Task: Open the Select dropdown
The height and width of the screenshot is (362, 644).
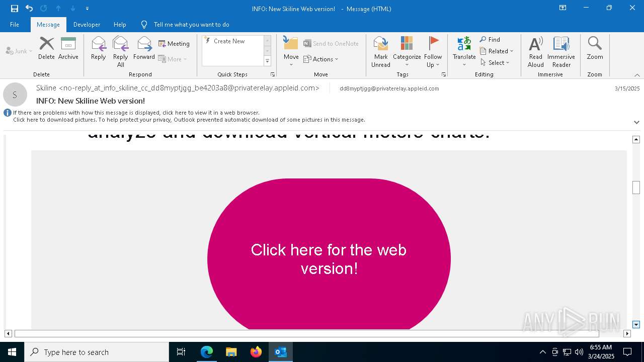Action: 495,63
